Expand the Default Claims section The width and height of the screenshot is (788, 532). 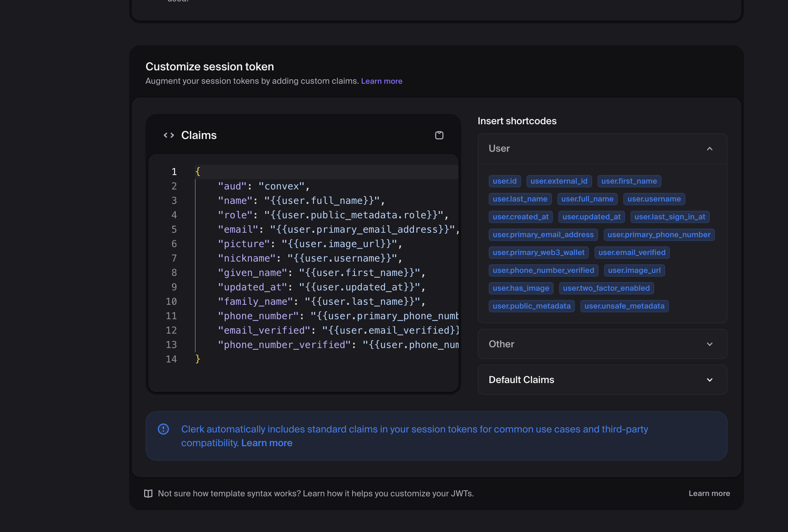pyautogui.click(x=709, y=380)
